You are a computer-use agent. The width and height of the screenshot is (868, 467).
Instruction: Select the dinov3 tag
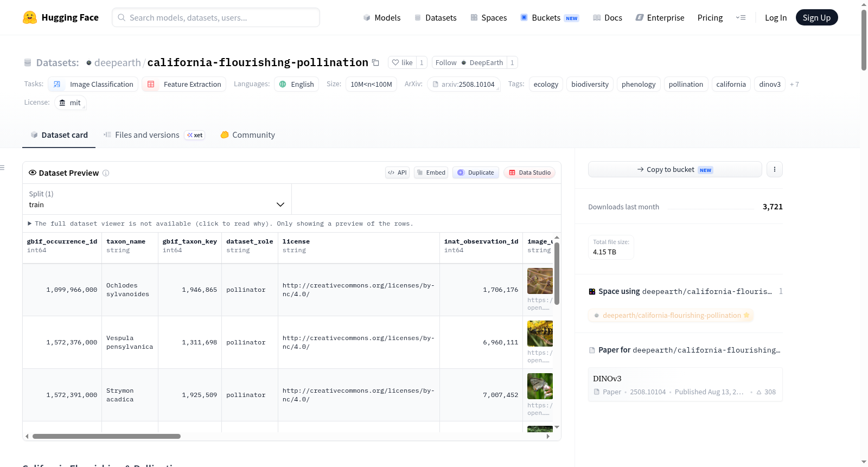click(770, 84)
